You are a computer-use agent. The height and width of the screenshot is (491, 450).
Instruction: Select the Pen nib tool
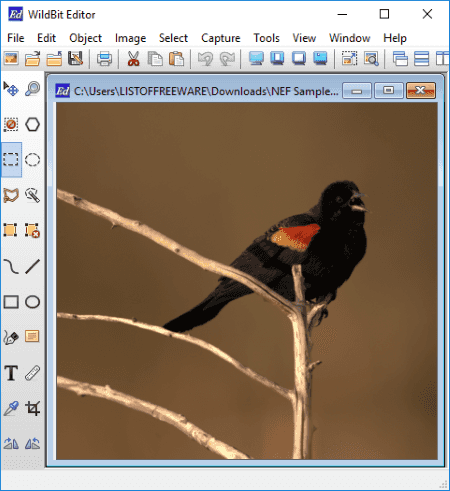point(11,337)
